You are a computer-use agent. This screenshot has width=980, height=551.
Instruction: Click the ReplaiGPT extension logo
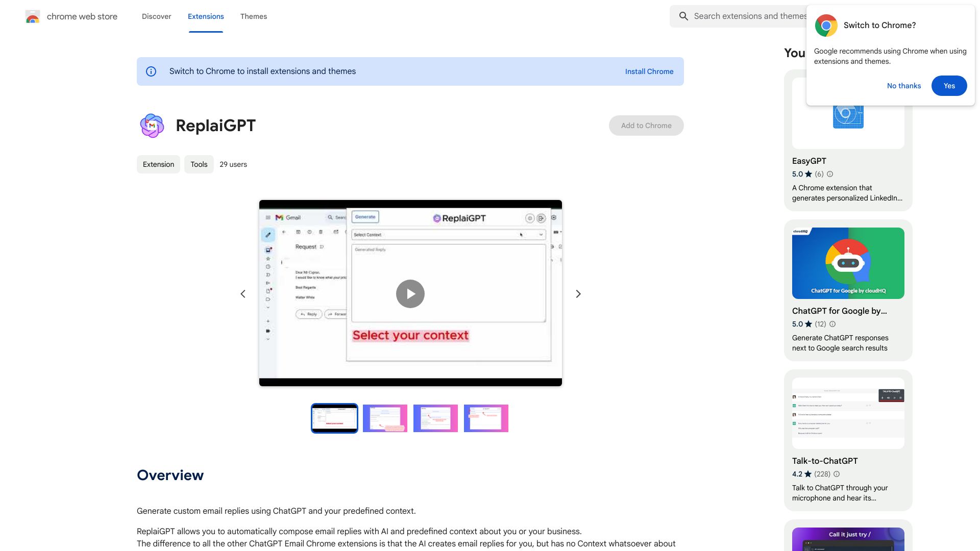(152, 126)
